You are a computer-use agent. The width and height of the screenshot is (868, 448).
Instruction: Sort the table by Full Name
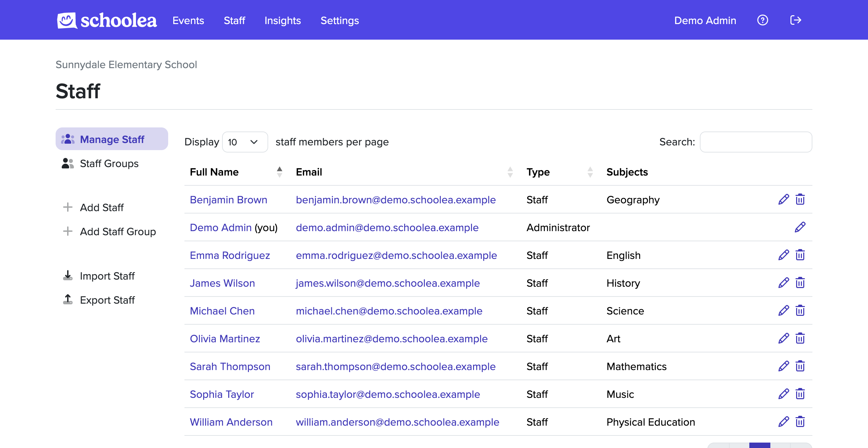tap(279, 172)
